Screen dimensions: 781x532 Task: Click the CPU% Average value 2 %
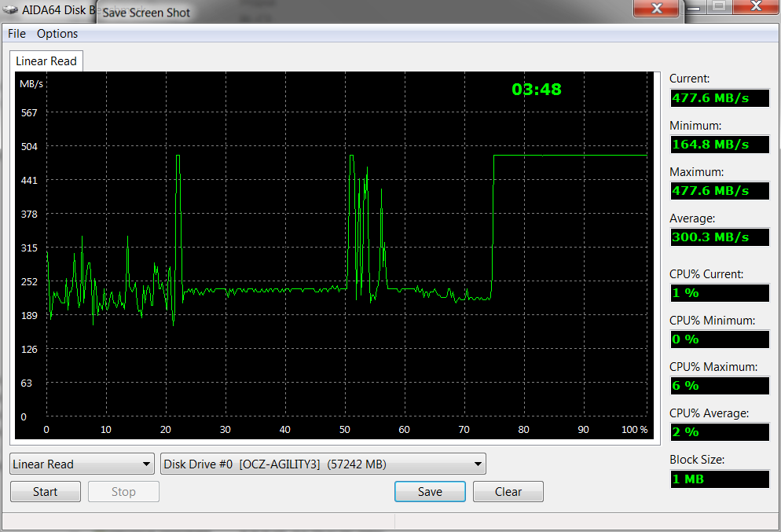click(720, 432)
